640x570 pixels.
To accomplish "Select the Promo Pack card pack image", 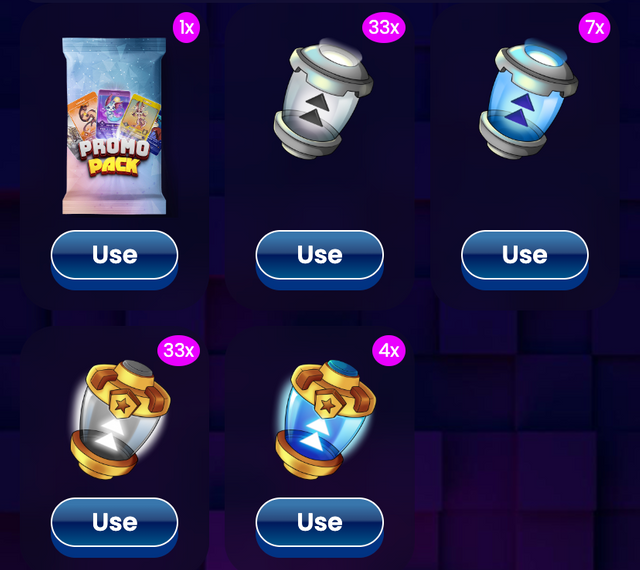I will click(114, 126).
